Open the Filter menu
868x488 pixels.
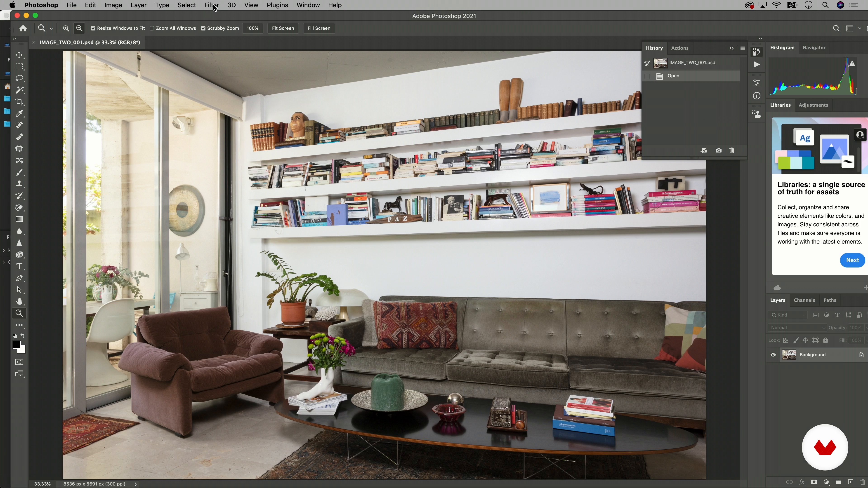click(211, 5)
